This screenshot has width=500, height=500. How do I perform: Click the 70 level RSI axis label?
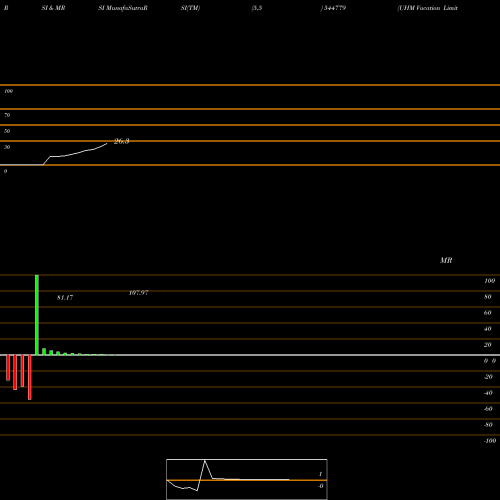(7, 115)
